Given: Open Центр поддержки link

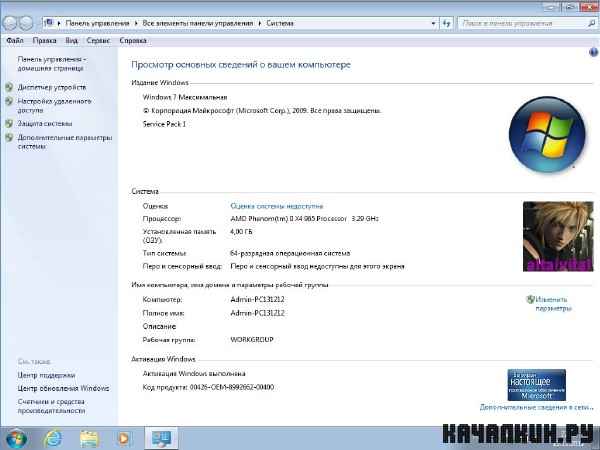Looking at the screenshot, I should (x=46, y=375).
